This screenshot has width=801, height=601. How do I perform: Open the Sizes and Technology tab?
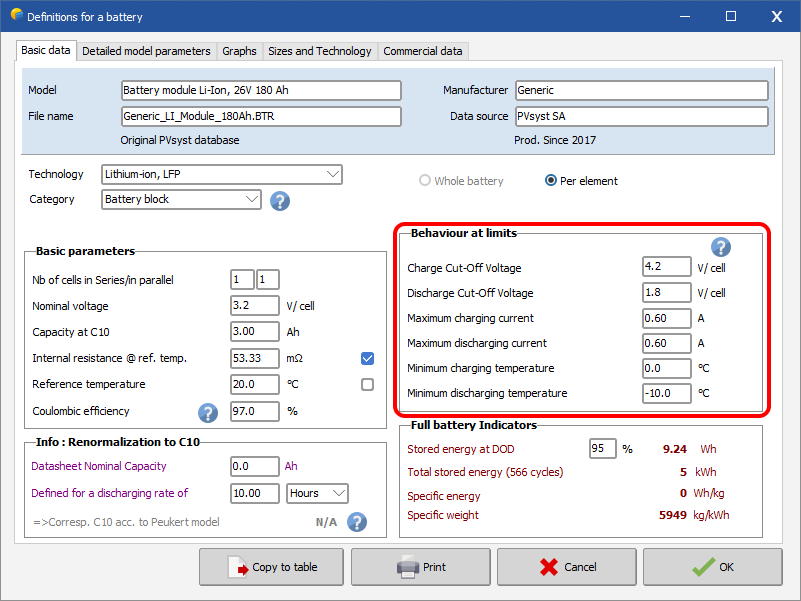(320, 51)
